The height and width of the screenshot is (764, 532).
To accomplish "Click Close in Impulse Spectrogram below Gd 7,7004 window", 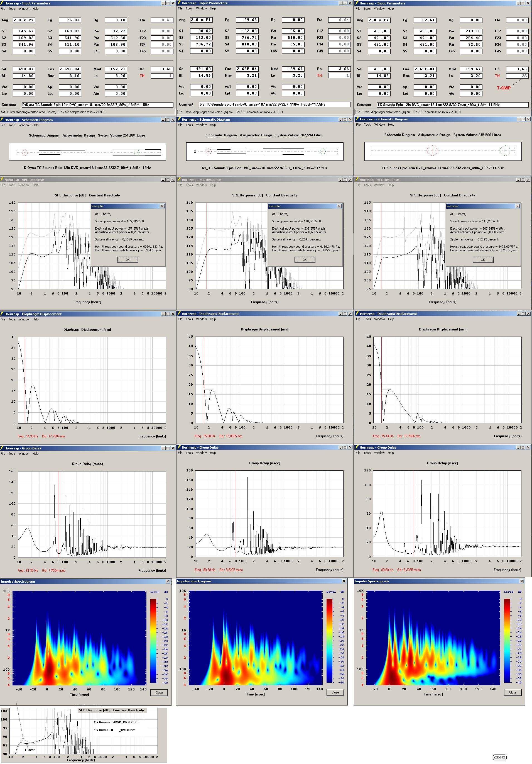I will (159, 692).
